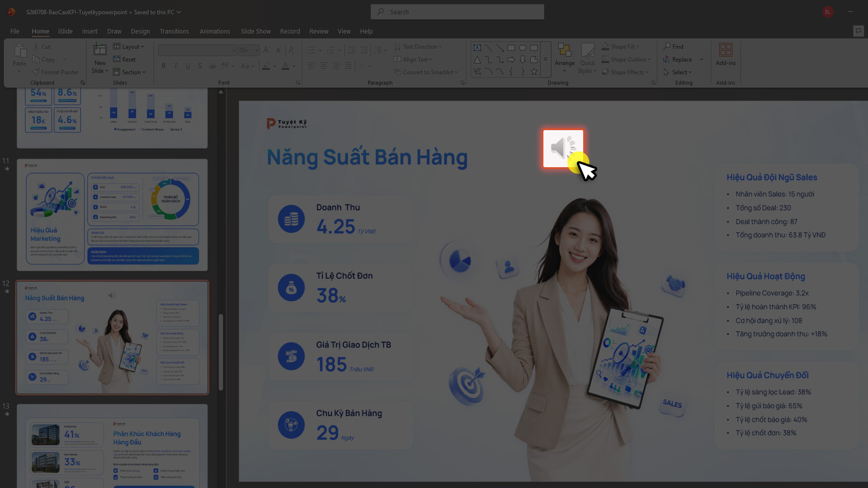
Task: Toggle Underline formatting
Action: coord(188,66)
